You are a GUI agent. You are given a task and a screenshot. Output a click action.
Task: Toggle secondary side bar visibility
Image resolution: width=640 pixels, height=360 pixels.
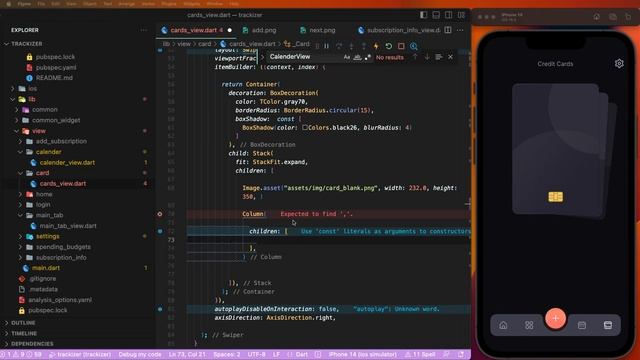(x=449, y=15)
